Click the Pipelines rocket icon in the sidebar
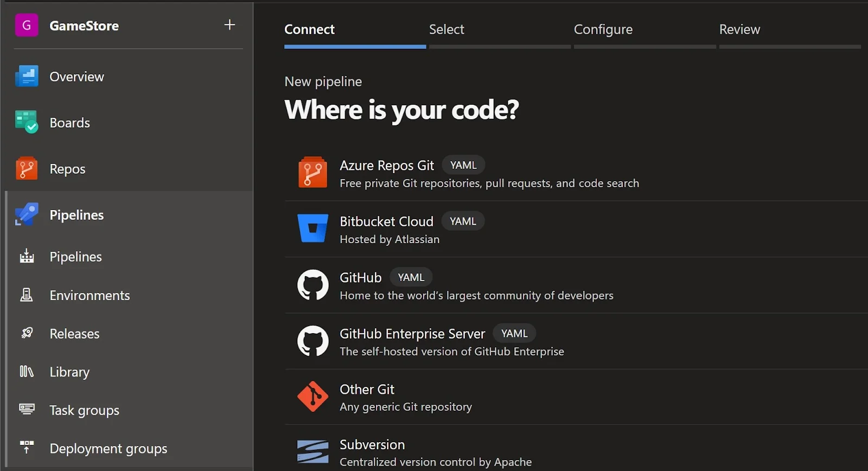 [27, 214]
